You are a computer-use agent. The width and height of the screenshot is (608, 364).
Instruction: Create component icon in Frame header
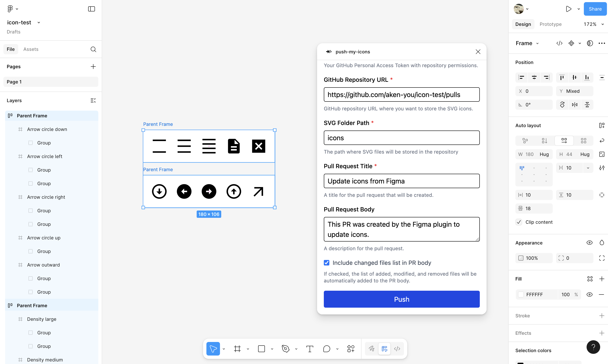(571, 43)
